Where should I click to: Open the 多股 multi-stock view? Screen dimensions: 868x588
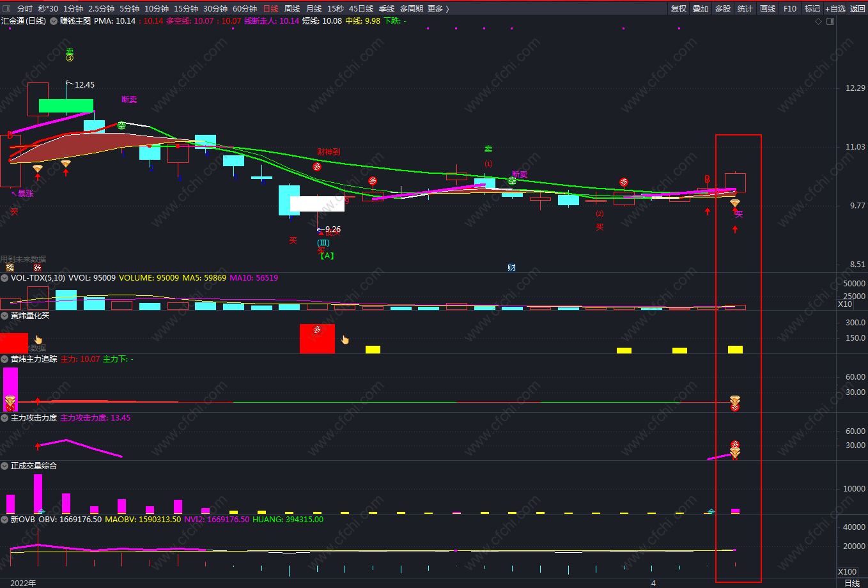click(723, 8)
